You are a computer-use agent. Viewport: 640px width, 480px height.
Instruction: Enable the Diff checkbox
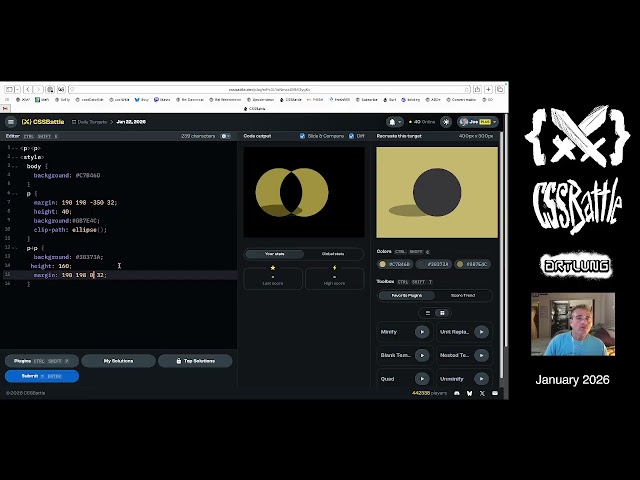pyautogui.click(x=349, y=136)
